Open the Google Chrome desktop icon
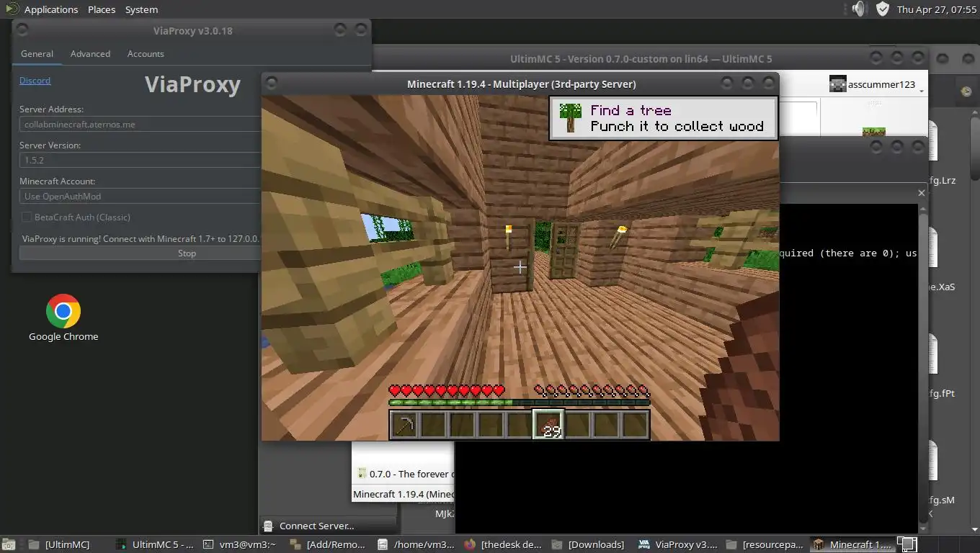Viewport: 980px width, 553px height. point(63,318)
